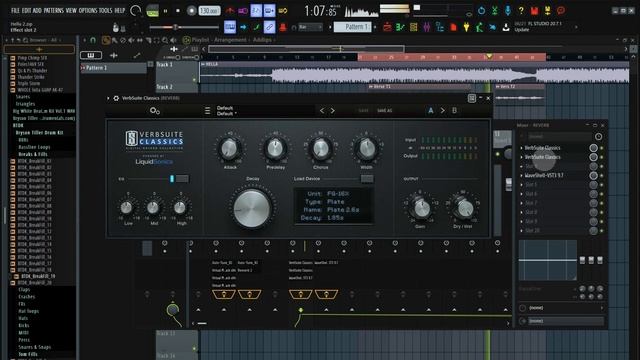The height and width of the screenshot is (360, 640).
Task: Click the red chat bubble icon
Action: tap(561, 11)
